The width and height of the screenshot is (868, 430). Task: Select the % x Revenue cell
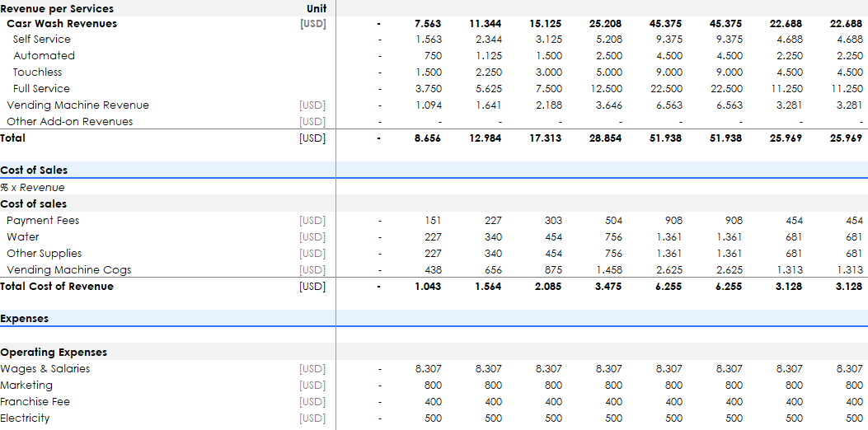(32, 188)
